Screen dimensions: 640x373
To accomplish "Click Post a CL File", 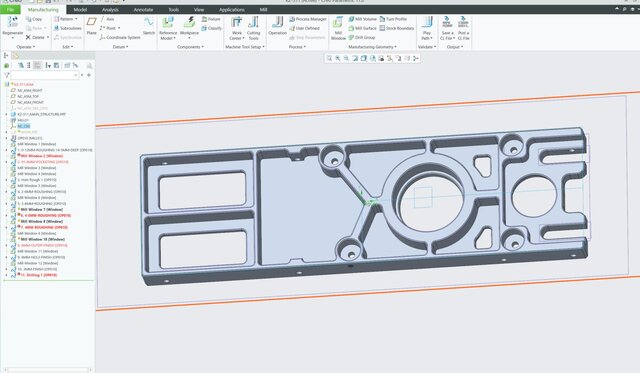I will 463,28.
